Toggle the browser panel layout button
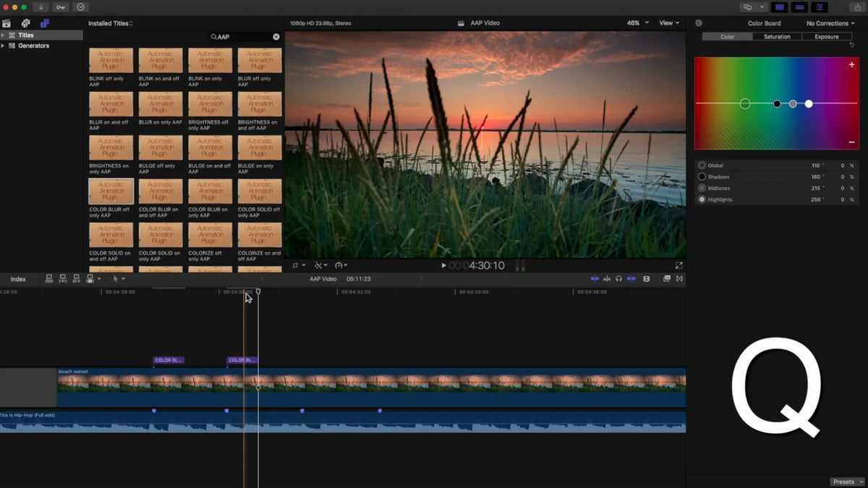Screen dimensions: 868x488 click(x=780, y=7)
